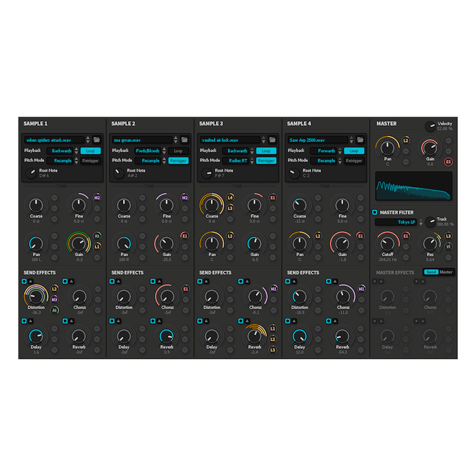Click the Vl badge next to Res knob
The height and width of the screenshot is (476, 476).
(448, 247)
